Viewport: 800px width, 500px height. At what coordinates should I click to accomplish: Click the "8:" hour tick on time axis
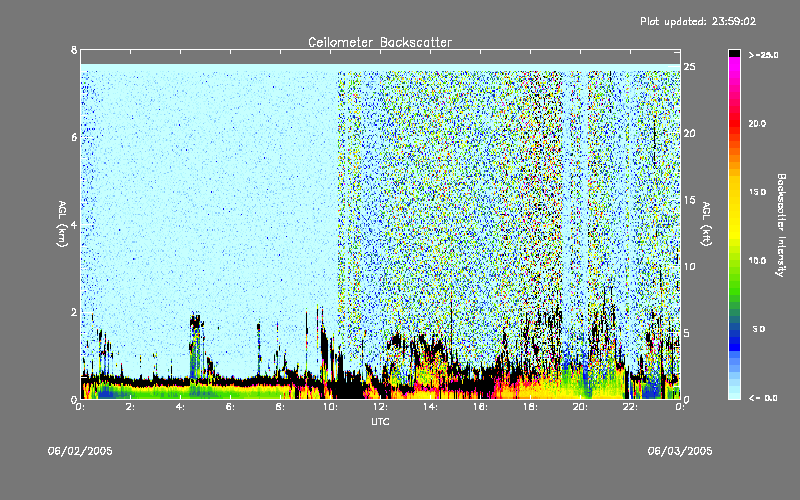[x=280, y=407]
